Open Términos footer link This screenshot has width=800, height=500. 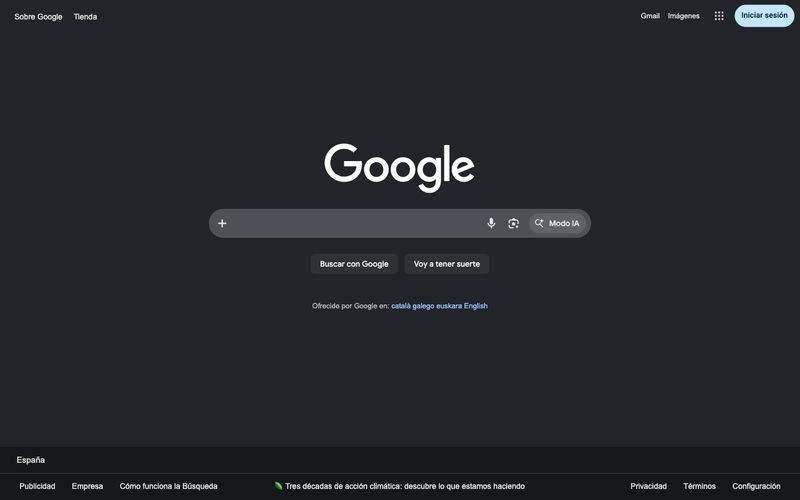[x=699, y=486]
